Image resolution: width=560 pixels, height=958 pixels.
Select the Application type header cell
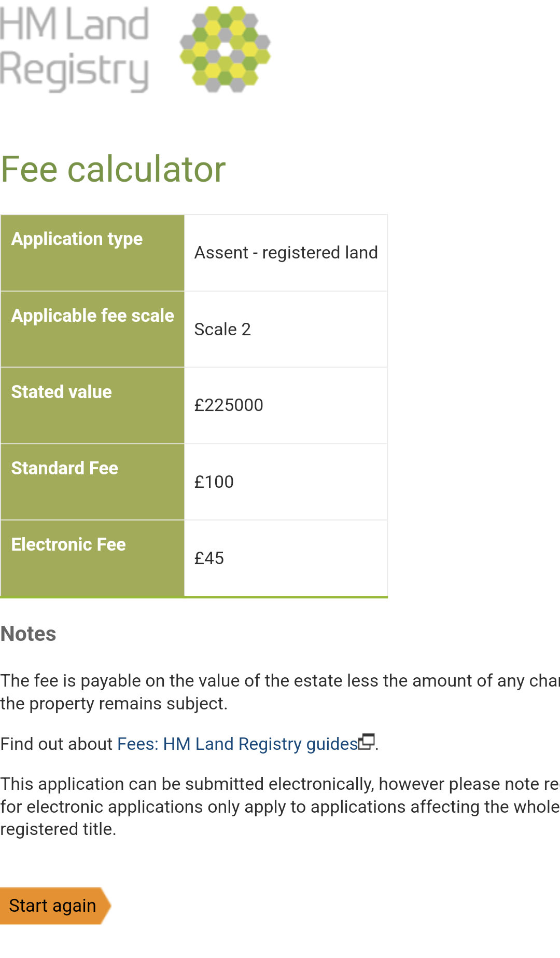point(92,253)
